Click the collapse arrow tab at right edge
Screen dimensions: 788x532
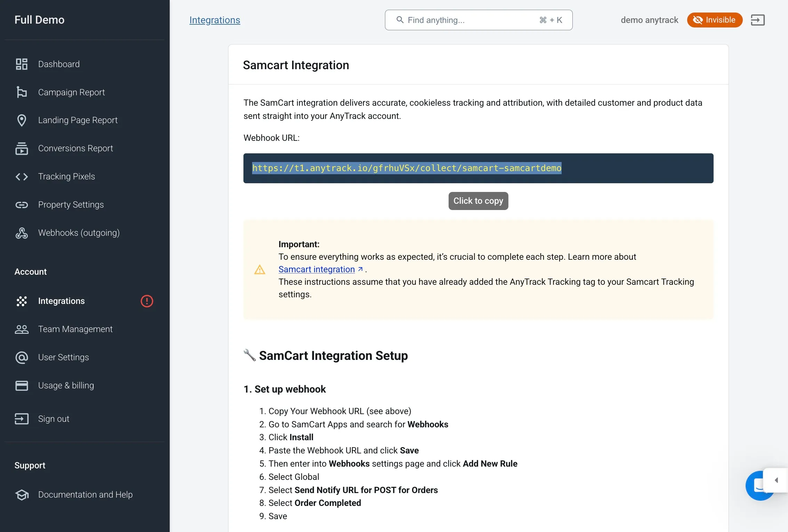click(776, 480)
